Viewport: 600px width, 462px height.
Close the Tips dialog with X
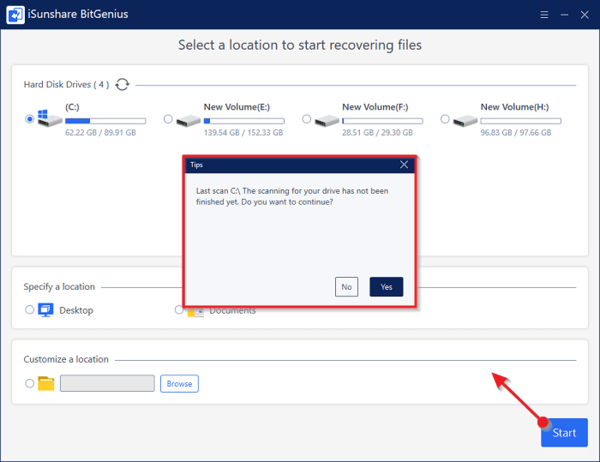(404, 165)
